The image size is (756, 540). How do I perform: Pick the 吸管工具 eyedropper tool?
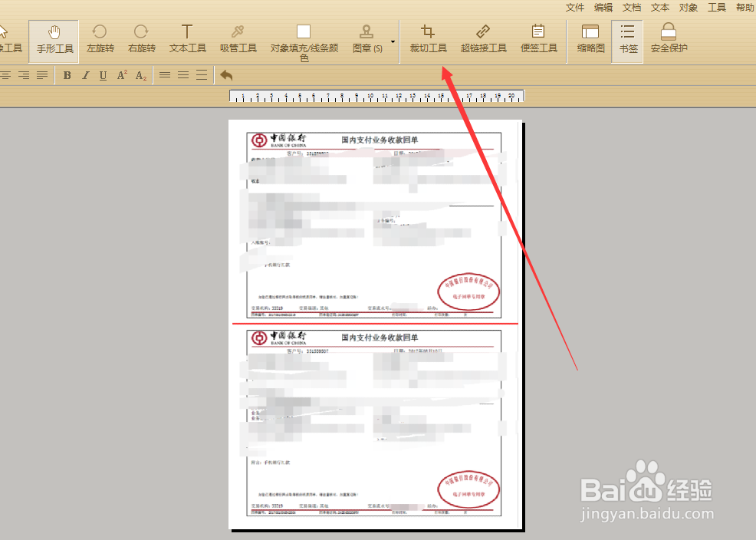238,40
